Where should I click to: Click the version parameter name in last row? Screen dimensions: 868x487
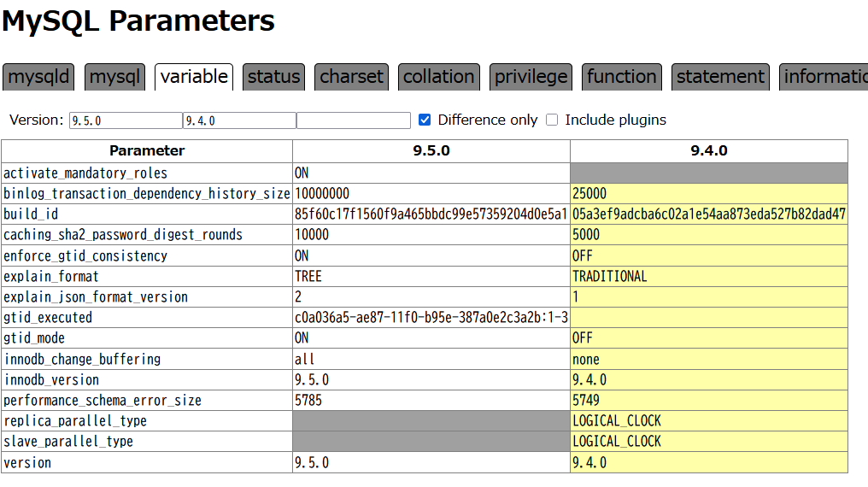[27, 463]
